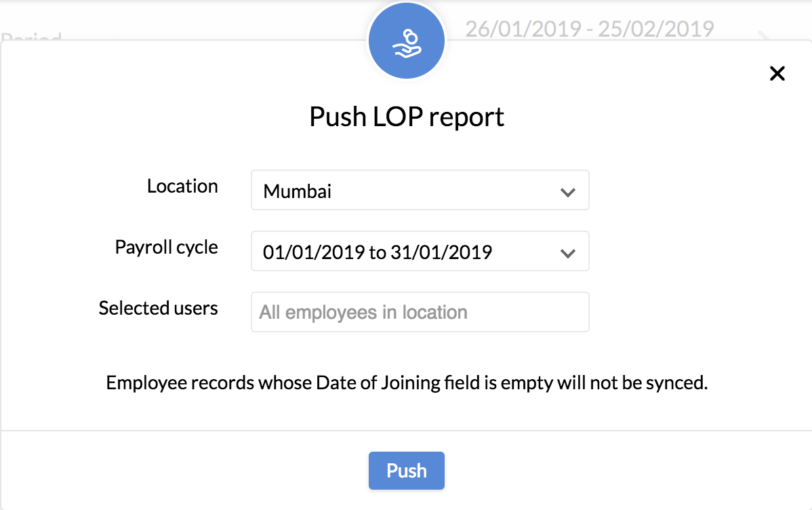The image size is (812, 510).
Task: Expand the Location dropdown chevron
Action: [568, 192]
